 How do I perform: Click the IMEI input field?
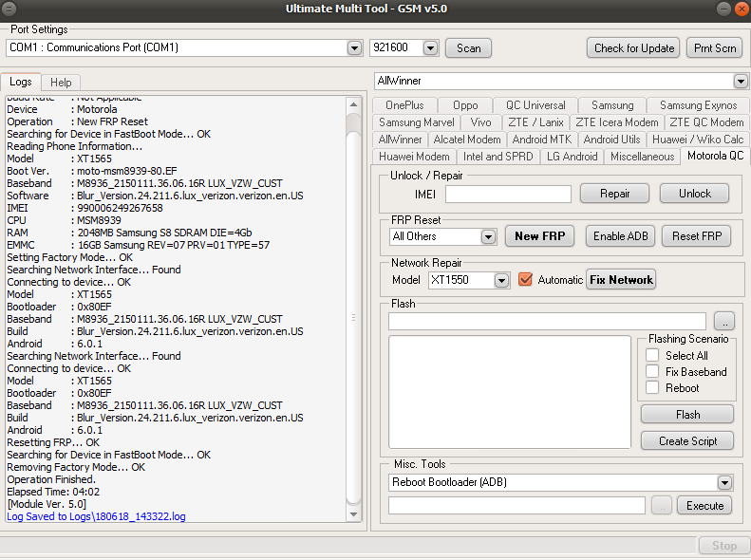(x=508, y=195)
